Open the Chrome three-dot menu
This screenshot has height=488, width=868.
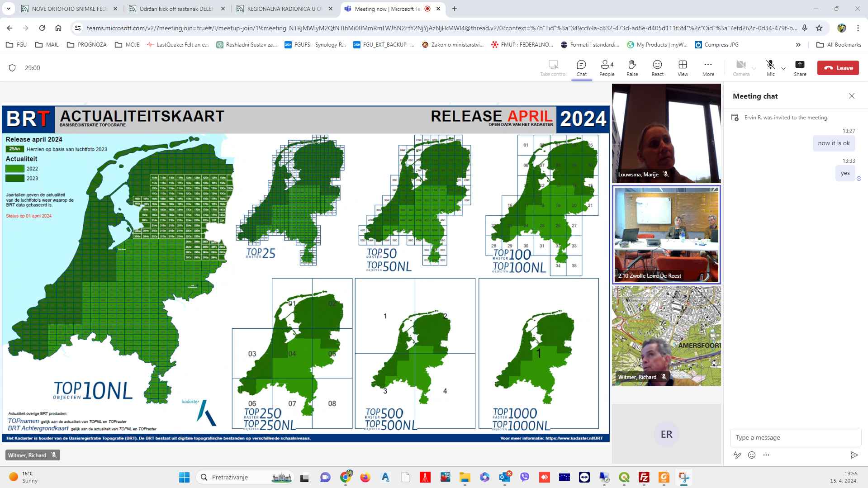pos(858,28)
